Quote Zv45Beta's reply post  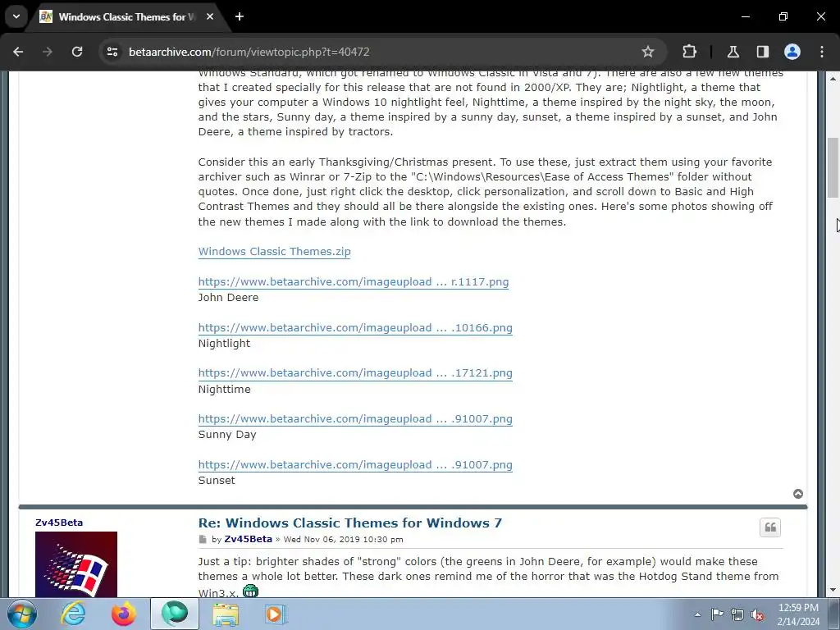pyautogui.click(x=770, y=527)
